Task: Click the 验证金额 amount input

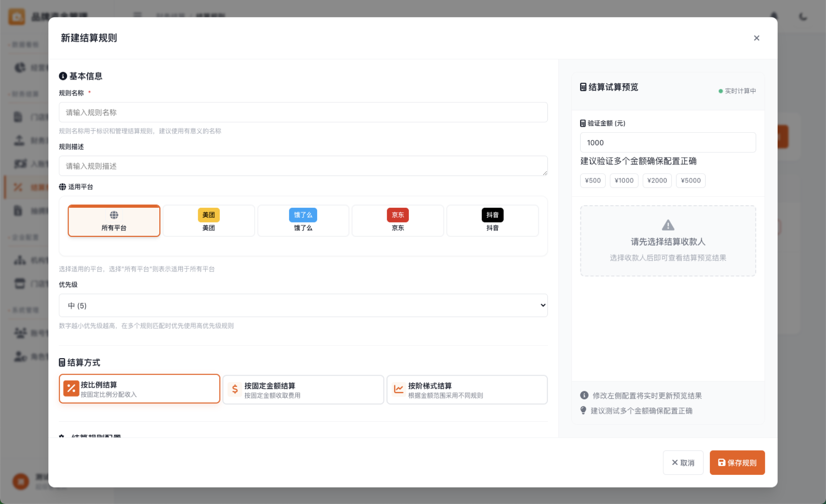Action: (x=667, y=143)
